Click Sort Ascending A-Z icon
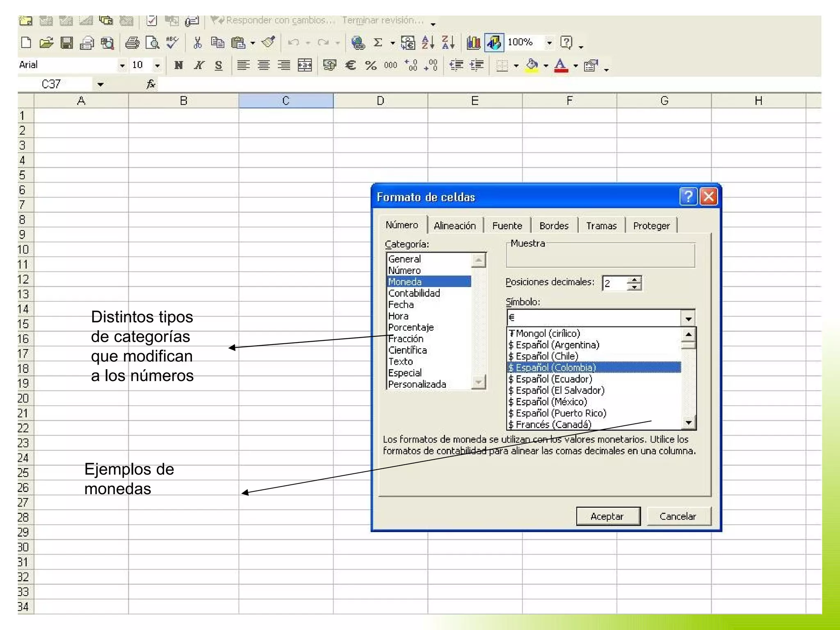The width and height of the screenshot is (840, 630). click(x=428, y=43)
